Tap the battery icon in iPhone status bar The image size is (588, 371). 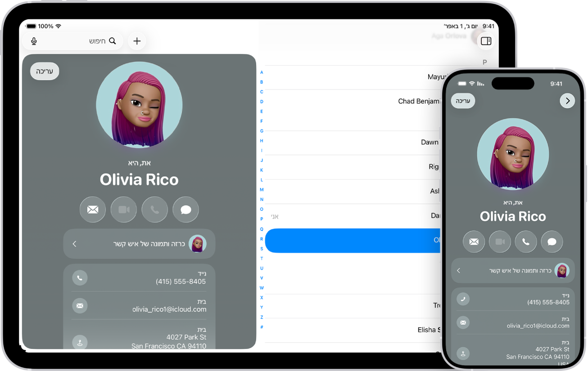462,84
